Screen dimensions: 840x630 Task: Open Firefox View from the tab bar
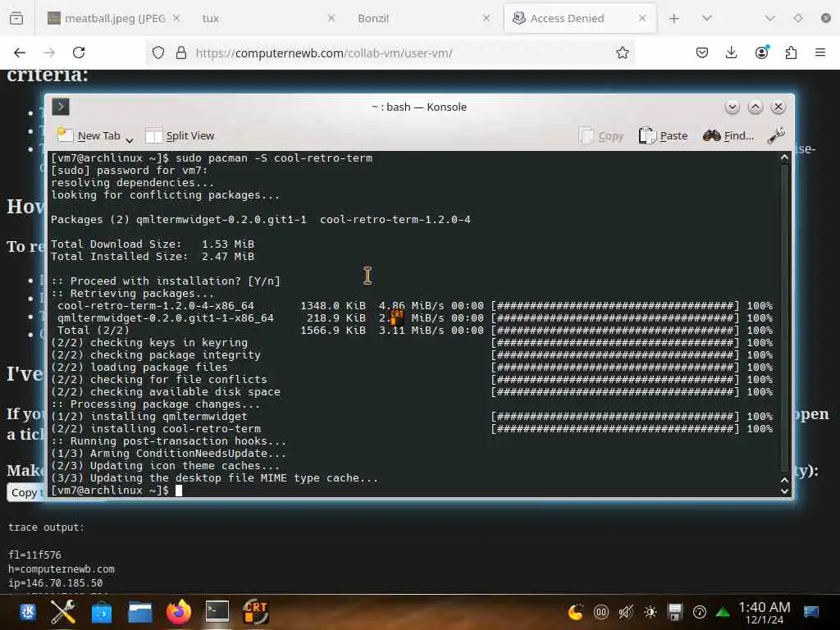(16, 18)
